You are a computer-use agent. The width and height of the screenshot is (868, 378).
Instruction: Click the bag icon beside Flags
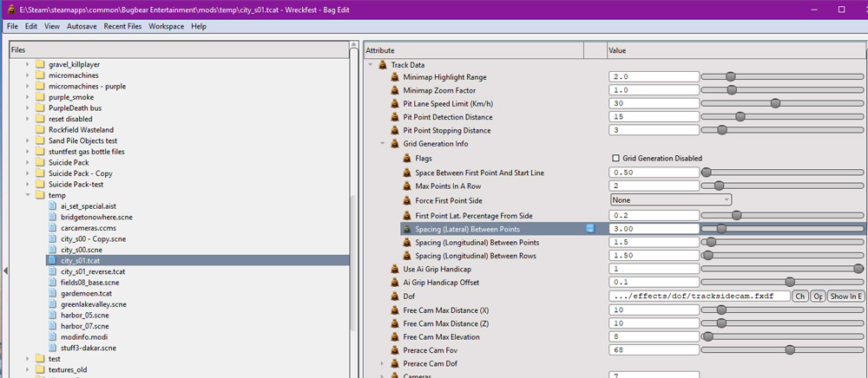[x=407, y=158]
